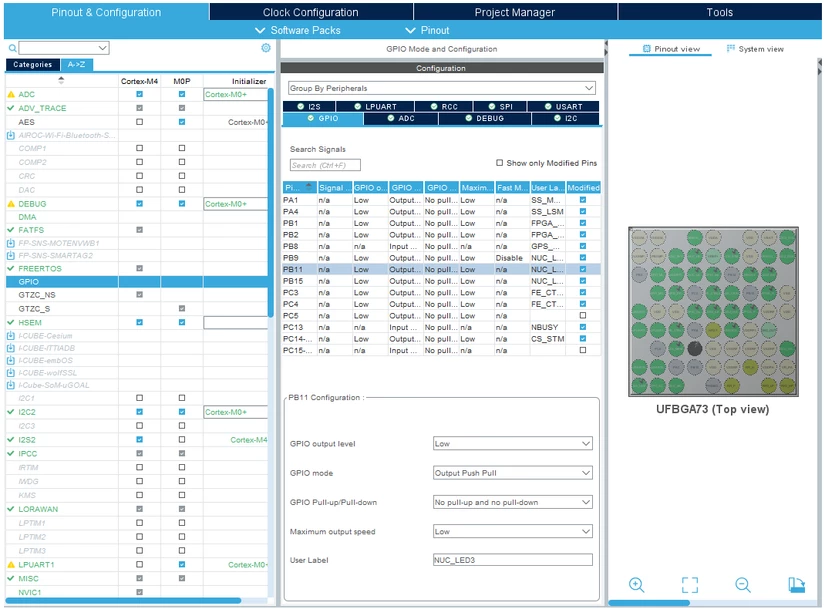Click the search magnifier icon in left panel

pyautogui.click(x=12, y=48)
